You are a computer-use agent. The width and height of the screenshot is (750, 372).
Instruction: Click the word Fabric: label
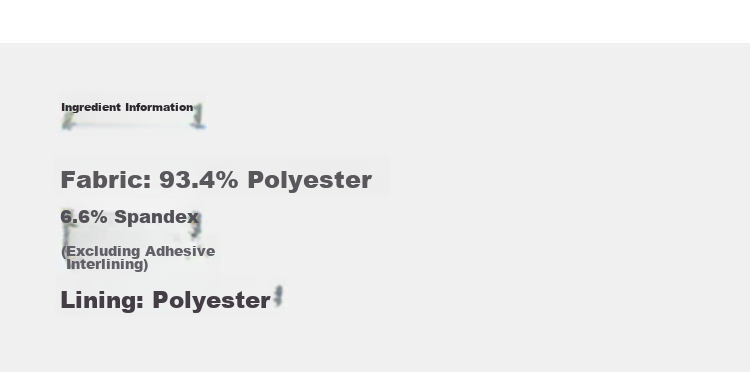[106, 180]
